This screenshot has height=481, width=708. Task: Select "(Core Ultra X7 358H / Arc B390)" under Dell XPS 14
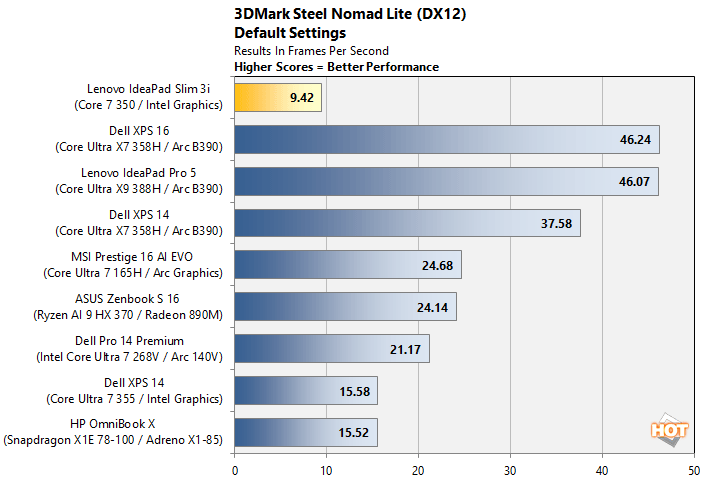click(x=139, y=231)
